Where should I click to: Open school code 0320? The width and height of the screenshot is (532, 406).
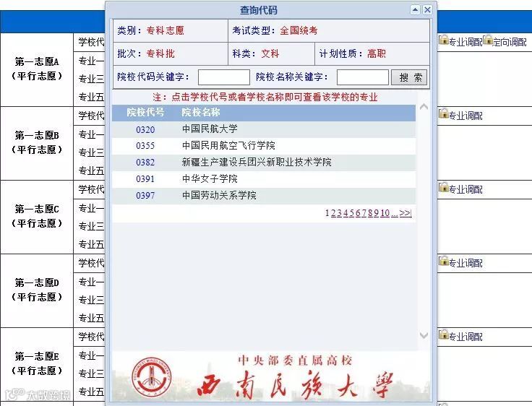[x=145, y=129]
